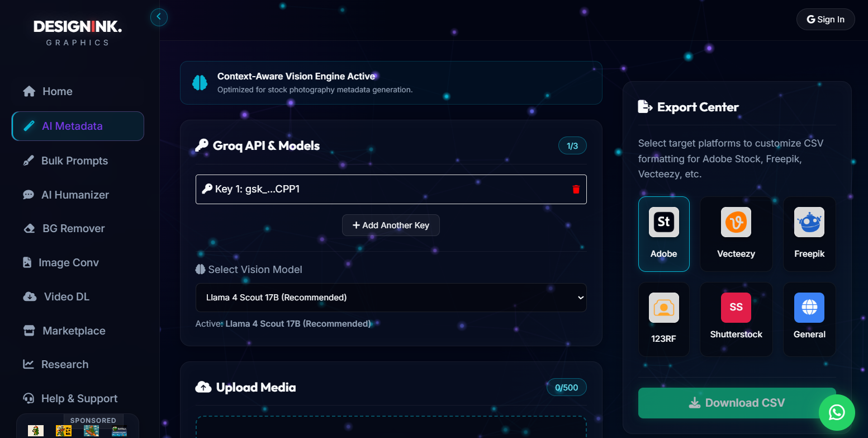Toggle the Adobe export platform card

(x=664, y=234)
